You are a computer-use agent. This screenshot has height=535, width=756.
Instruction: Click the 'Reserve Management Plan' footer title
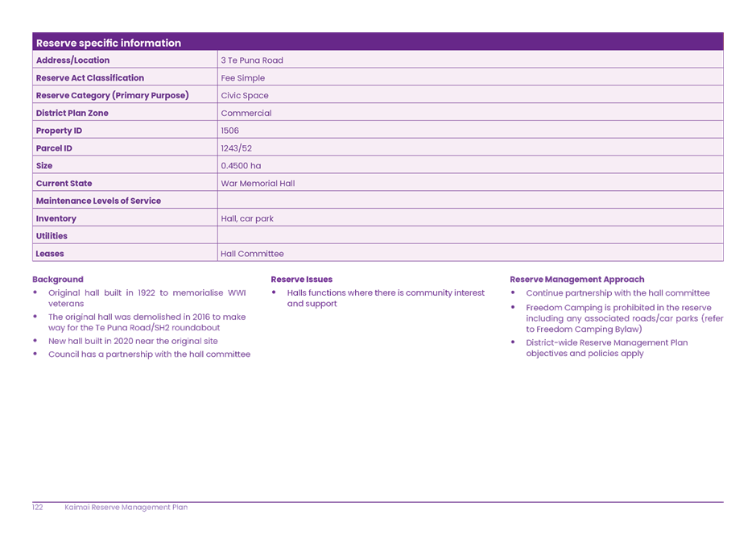[x=126, y=508]
